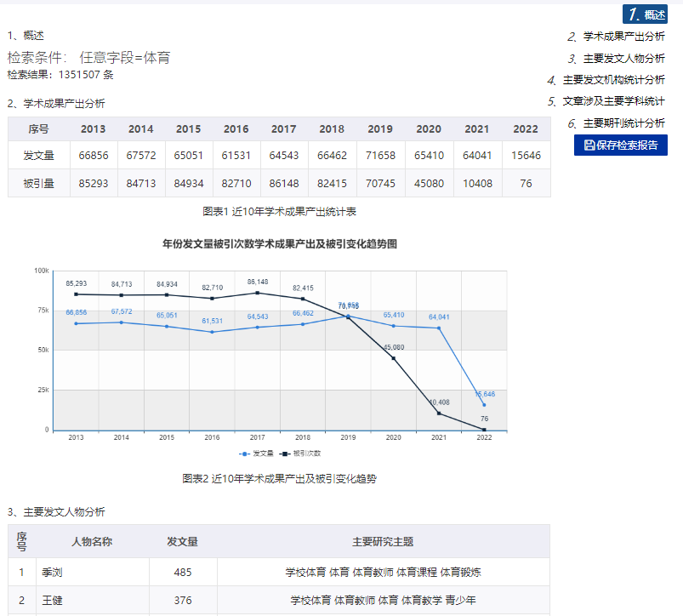Open 学术成果产出分析 navigation link on right

click(623, 37)
